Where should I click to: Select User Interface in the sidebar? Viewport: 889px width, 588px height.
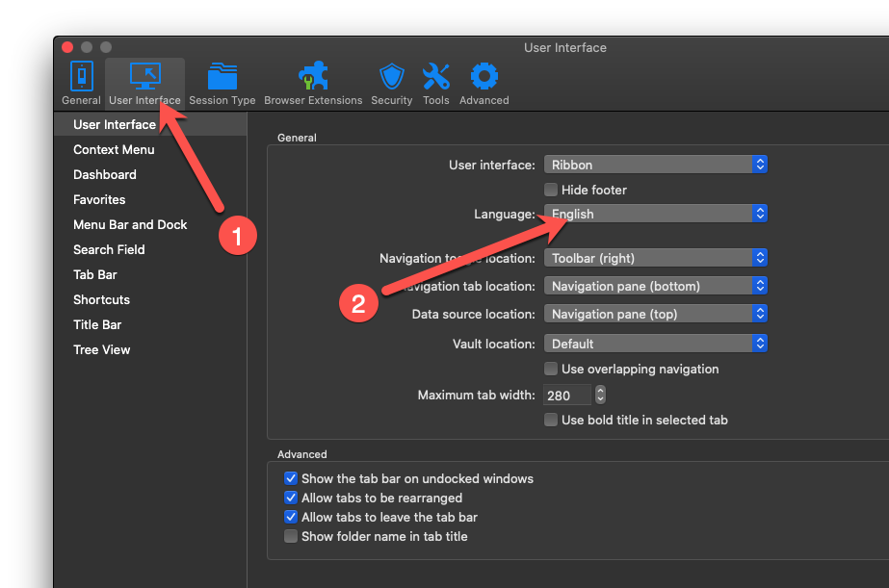click(151, 124)
